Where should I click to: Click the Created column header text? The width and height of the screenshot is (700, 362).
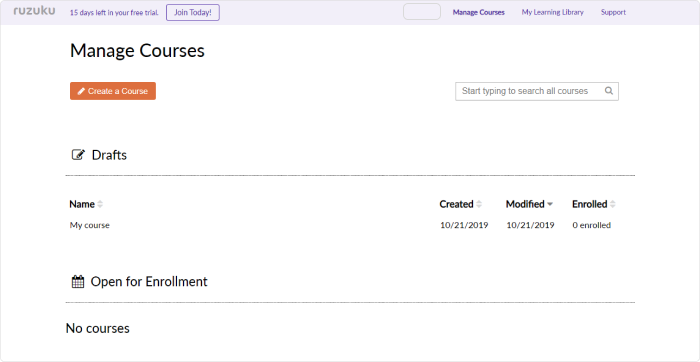[x=456, y=204]
